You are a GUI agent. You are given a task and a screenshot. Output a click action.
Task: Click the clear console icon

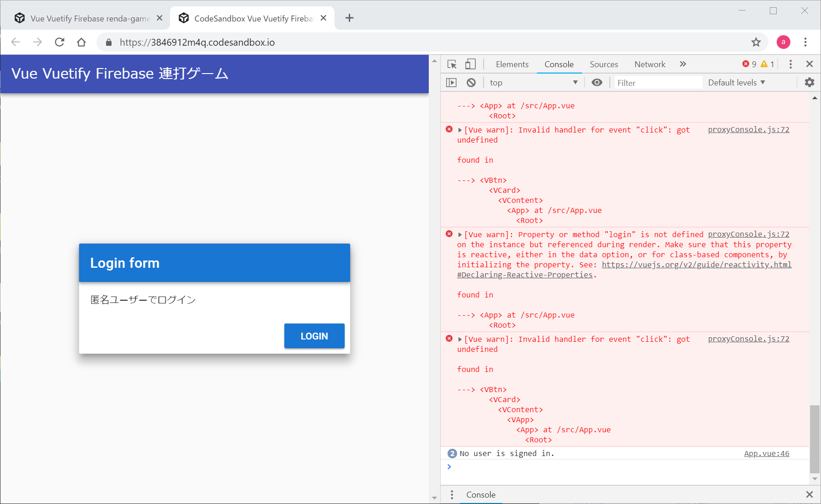471,83
